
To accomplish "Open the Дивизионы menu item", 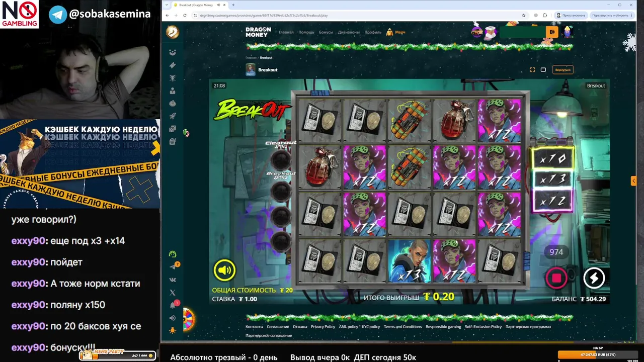I will (x=349, y=32).
